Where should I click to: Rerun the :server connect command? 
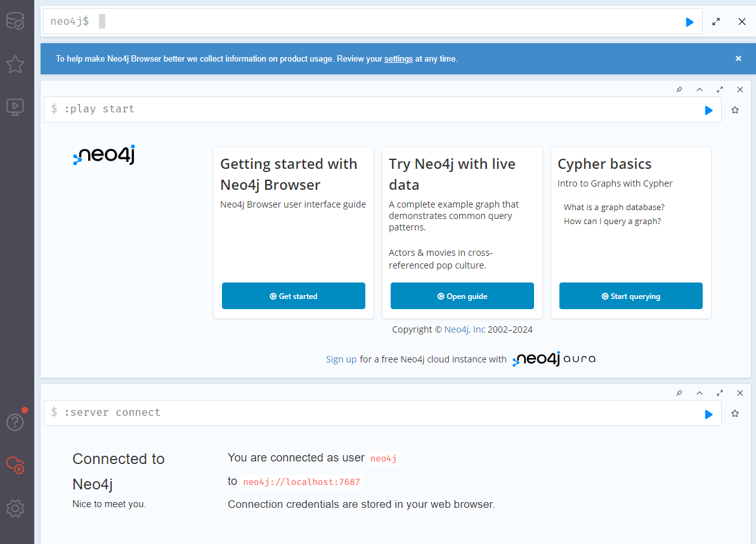pos(708,414)
